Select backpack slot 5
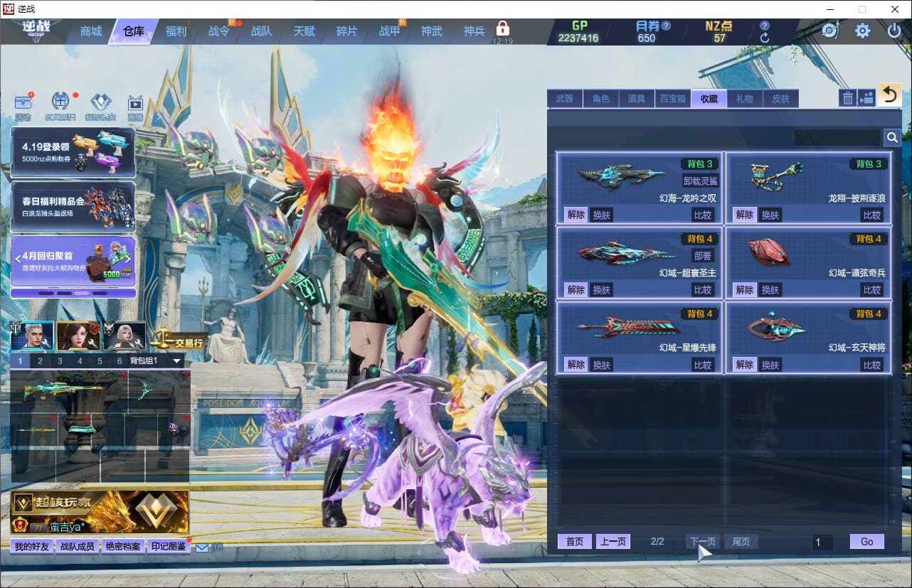 [x=100, y=361]
